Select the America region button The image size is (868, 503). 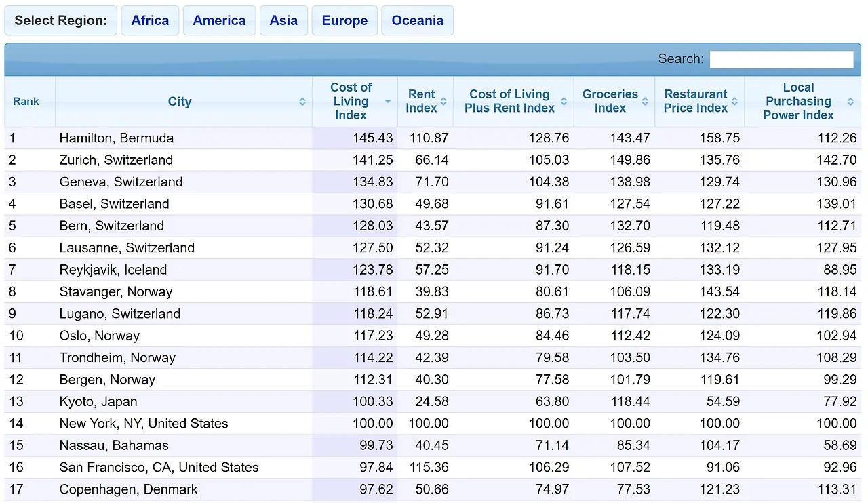tap(219, 20)
